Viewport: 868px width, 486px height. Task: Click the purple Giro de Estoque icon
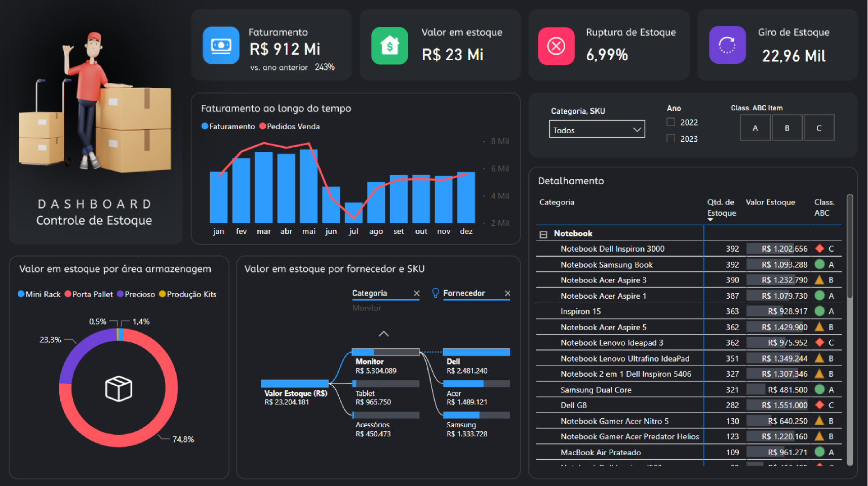point(727,45)
